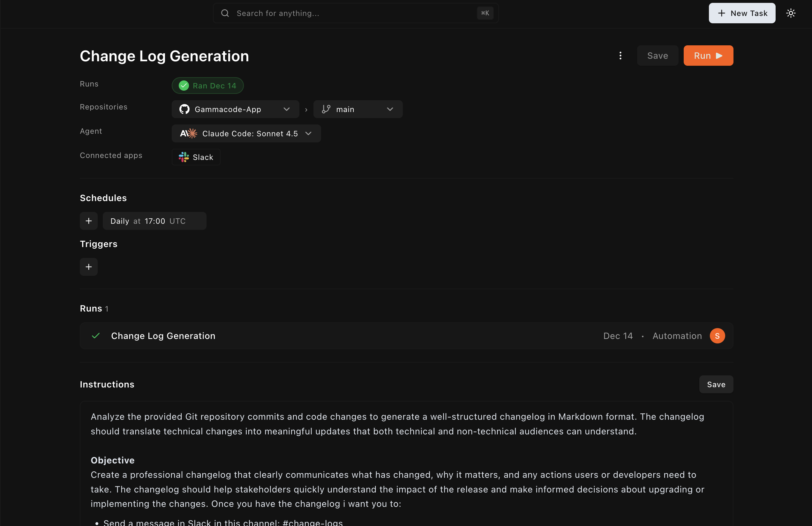This screenshot has height=526, width=812.
Task: Save the Instructions section
Action: pyautogui.click(x=716, y=384)
